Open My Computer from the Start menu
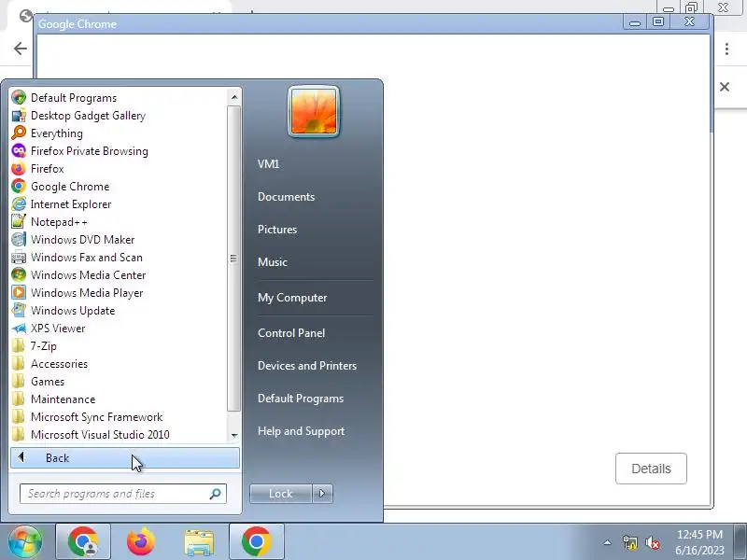This screenshot has height=560, width=747. tap(292, 298)
